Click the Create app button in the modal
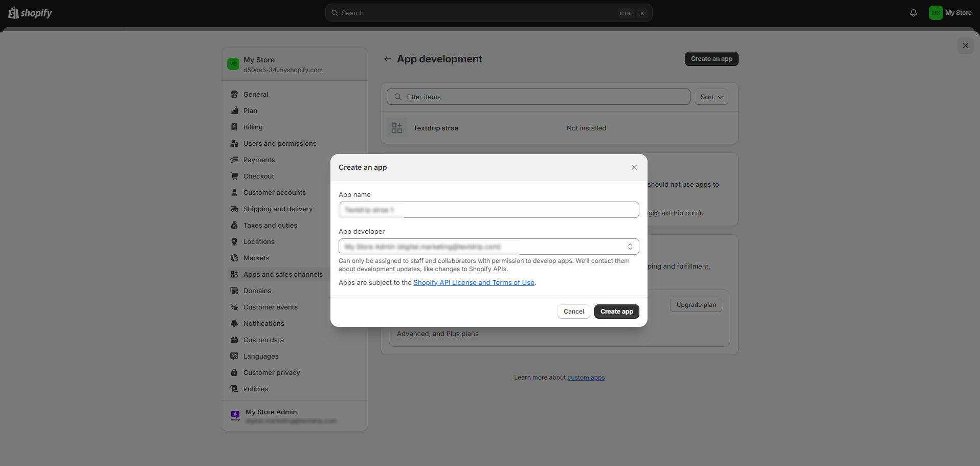 coord(616,311)
